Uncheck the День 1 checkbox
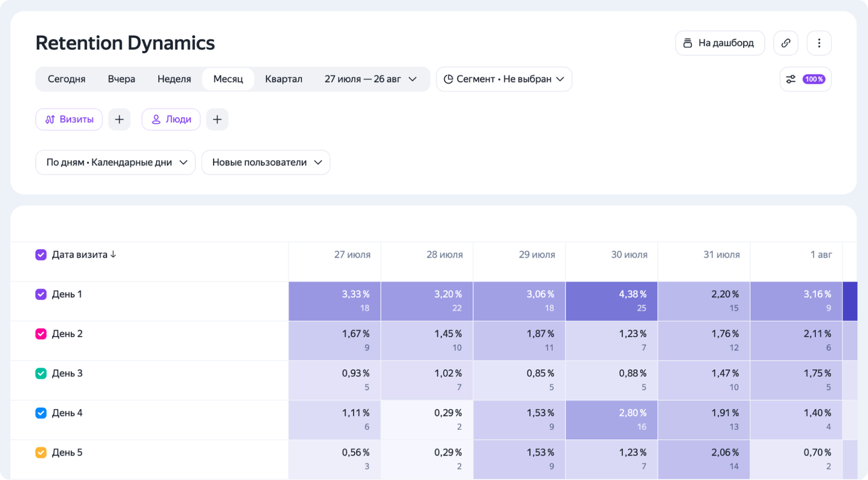Image resolution: width=868 pixels, height=480 pixels. pos(41,294)
